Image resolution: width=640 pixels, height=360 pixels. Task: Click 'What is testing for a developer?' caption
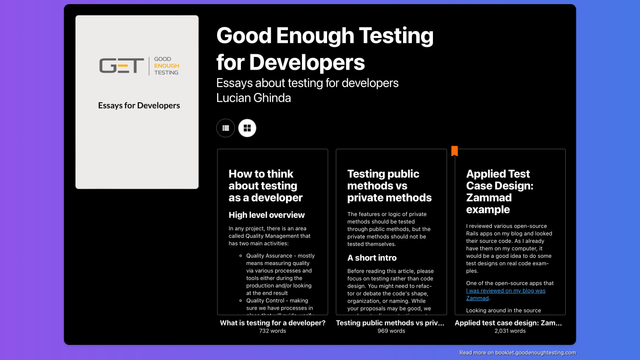pos(273,323)
